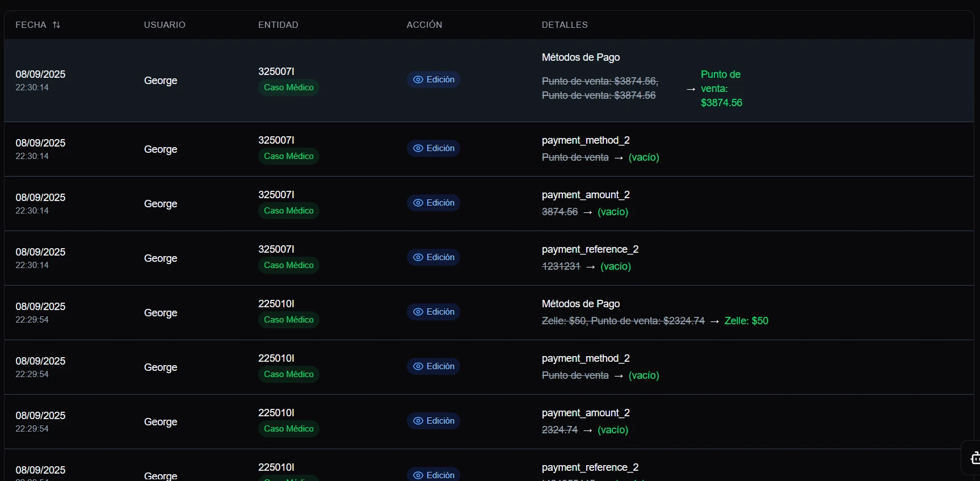The height and width of the screenshot is (481, 980).
Task: Click the DETALLES column header
Action: pos(565,25)
